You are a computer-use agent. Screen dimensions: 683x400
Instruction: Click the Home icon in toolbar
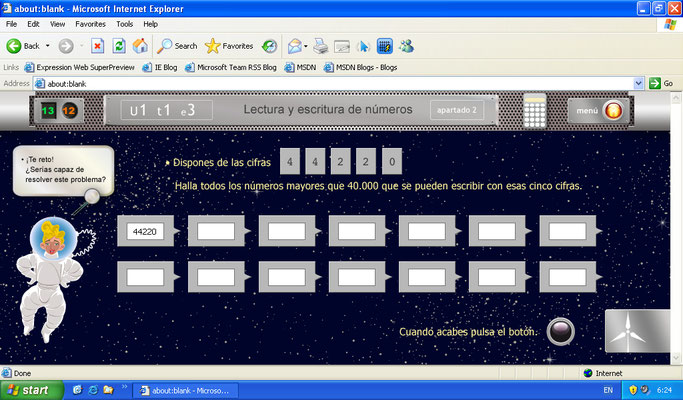coord(140,46)
